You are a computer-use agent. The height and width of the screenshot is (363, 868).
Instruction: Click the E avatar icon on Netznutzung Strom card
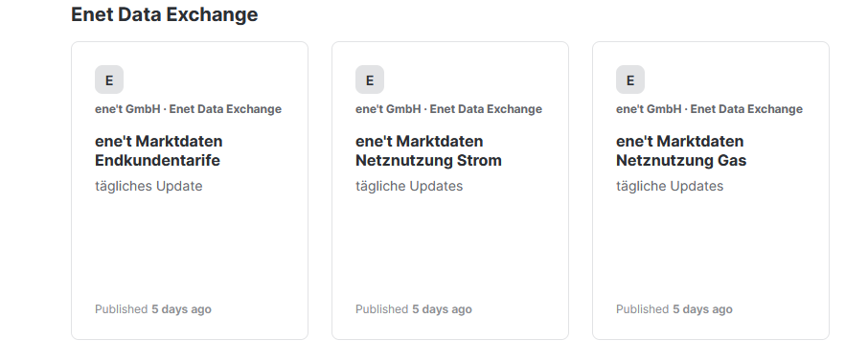[370, 79]
